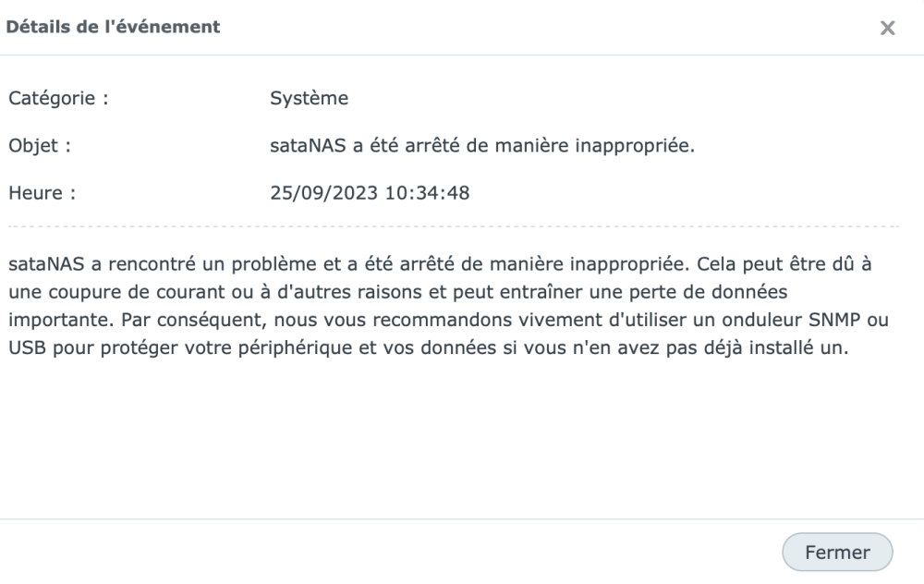Click the dashed separator below Heure row
The height and width of the screenshot is (584, 924).
tap(453, 226)
